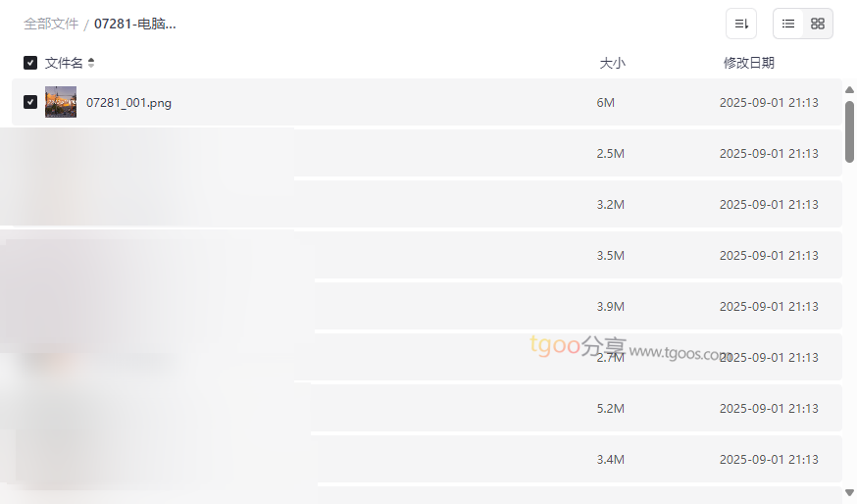857x504 pixels.
Task: Toggle the 文件名 sort arrow
Action: coord(91,63)
